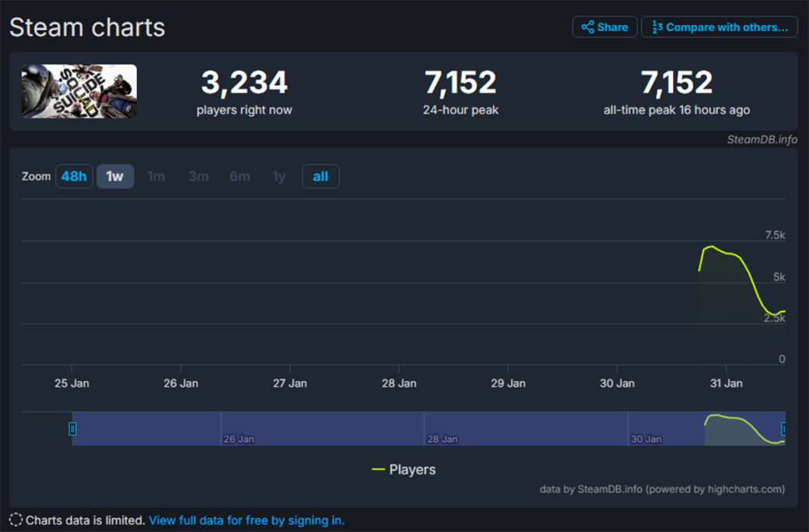The width and height of the screenshot is (809, 532).
Task: Click the 30 Jan label in navigator
Action: point(646,439)
